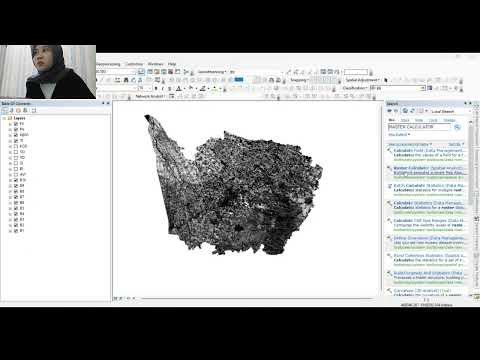Open the Catalog window icon
480x360 pixels.
click(x=157, y=72)
